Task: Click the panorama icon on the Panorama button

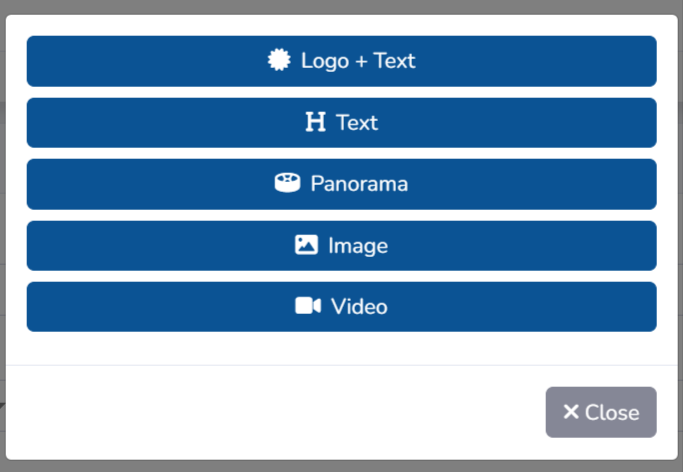Action: (x=287, y=184)
